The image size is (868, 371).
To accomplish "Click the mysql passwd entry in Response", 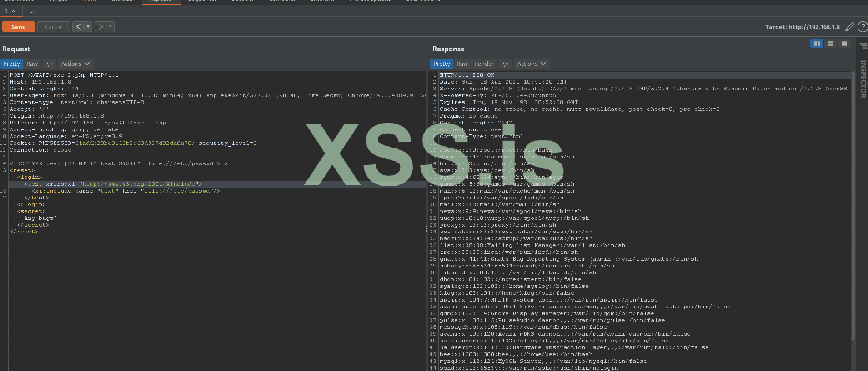I will pos(543,361).
